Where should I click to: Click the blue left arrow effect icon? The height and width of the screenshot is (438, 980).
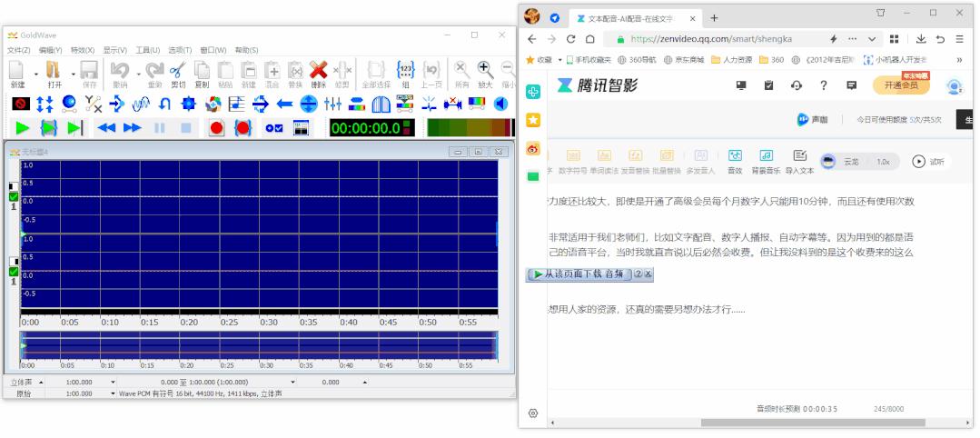pos(284,104)
